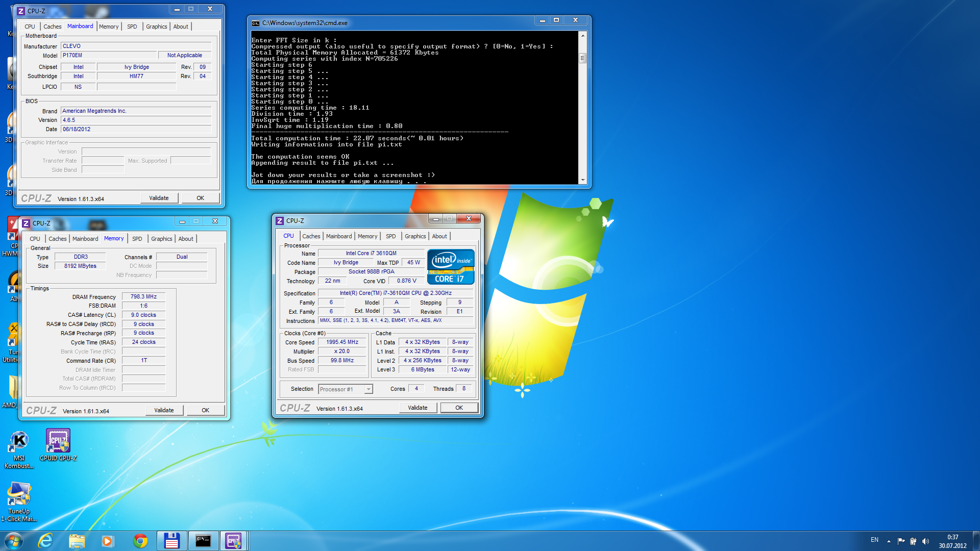Click the Manufacturer field CLEVO
Image resolution: width=980 pixels, height=551 pixels.
(x=136, y=46)
